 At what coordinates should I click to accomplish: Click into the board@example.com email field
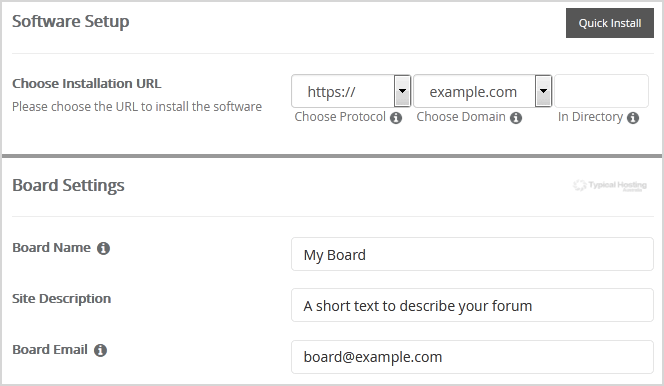tap(472, 357)
